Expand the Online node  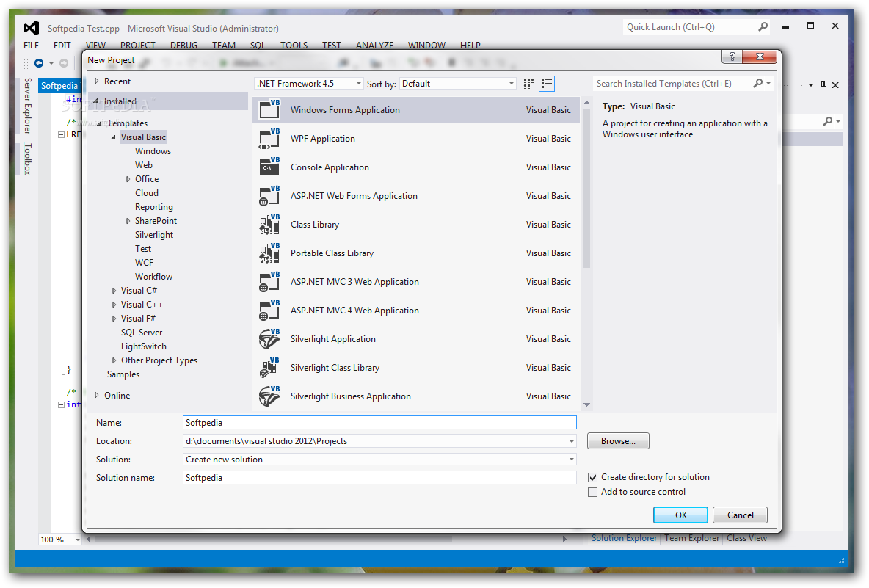pos(96,395)
